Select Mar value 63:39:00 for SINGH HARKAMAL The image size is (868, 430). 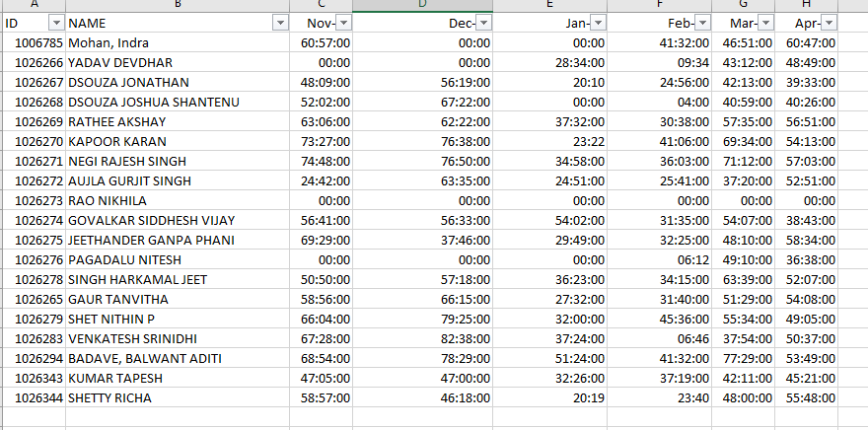pyautogui.click(x=744, y=279)
